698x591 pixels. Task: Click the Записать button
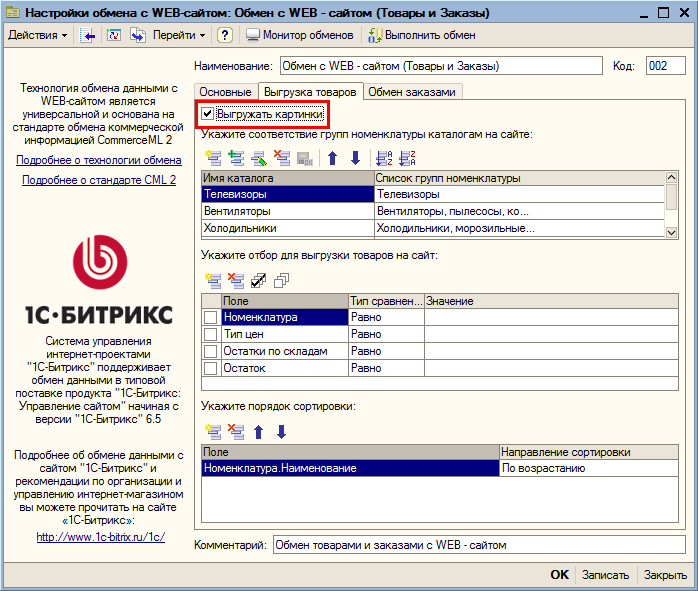605,575
